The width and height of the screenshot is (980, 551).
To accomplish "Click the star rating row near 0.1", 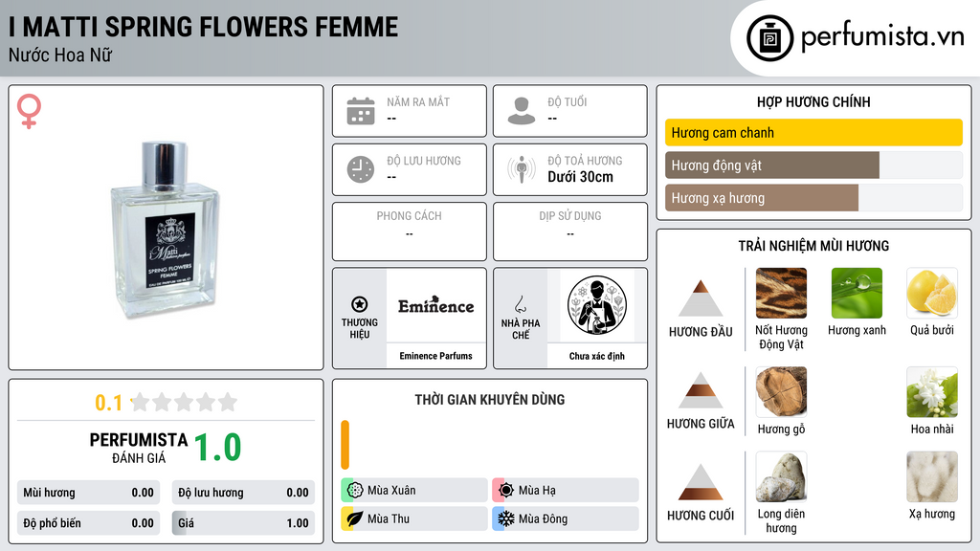I will pyautogui.click(x=184, y=402).
